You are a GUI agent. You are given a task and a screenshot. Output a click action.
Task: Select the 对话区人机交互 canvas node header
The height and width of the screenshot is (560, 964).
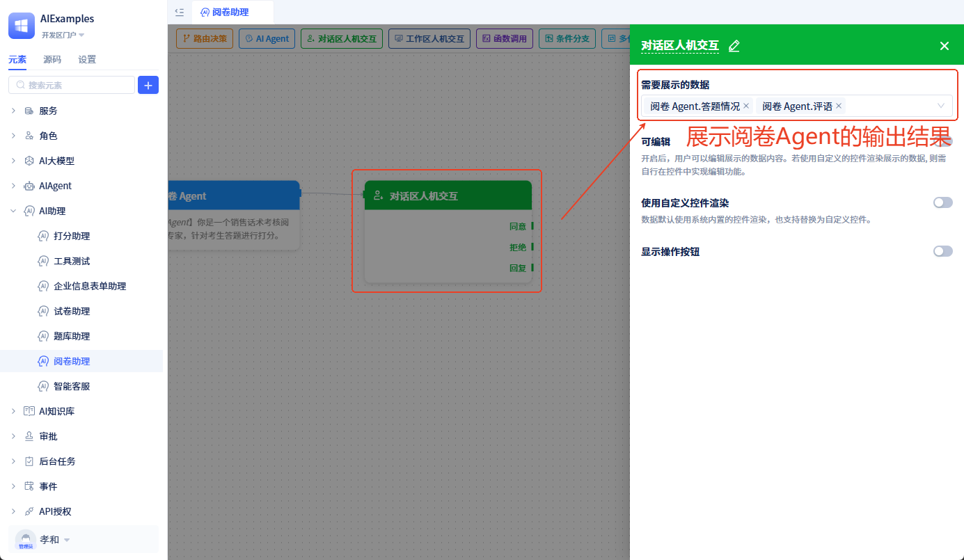448,195
